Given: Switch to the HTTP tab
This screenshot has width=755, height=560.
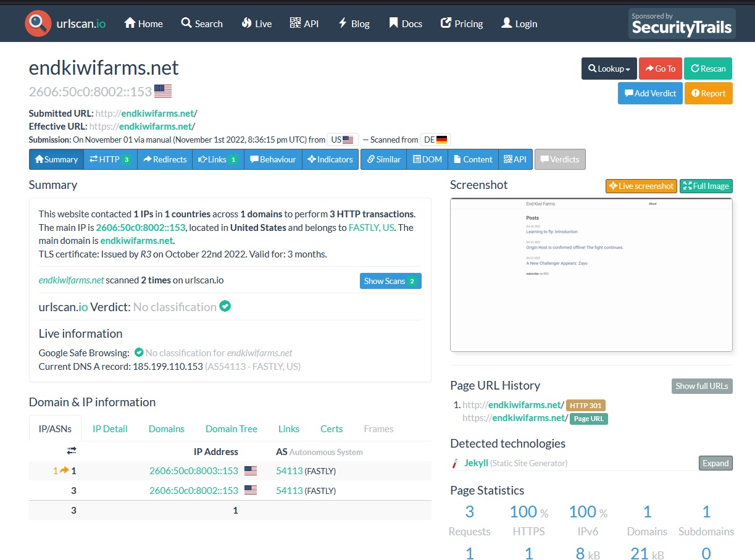Looking at the screenshot, I should point(110,159).
